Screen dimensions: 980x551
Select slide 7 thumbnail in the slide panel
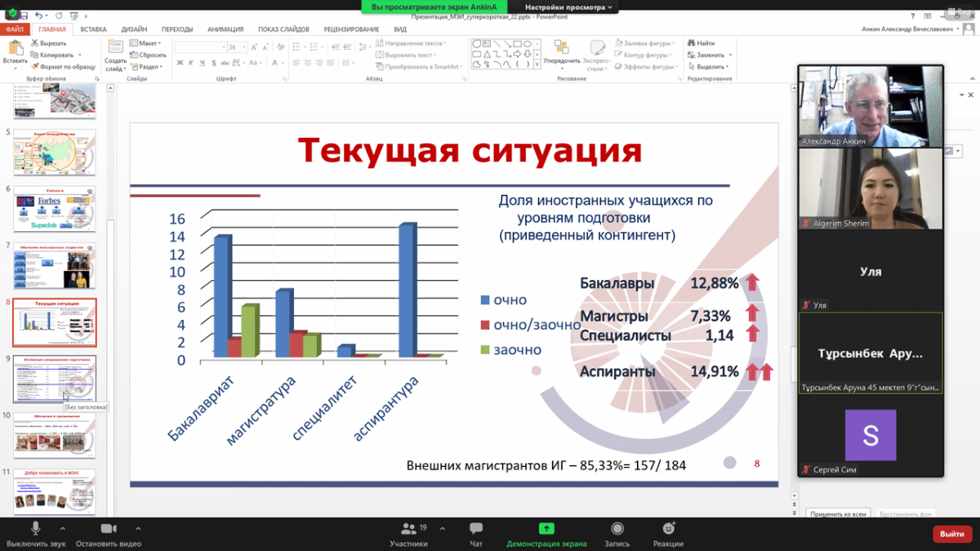[x=54, y=264]
